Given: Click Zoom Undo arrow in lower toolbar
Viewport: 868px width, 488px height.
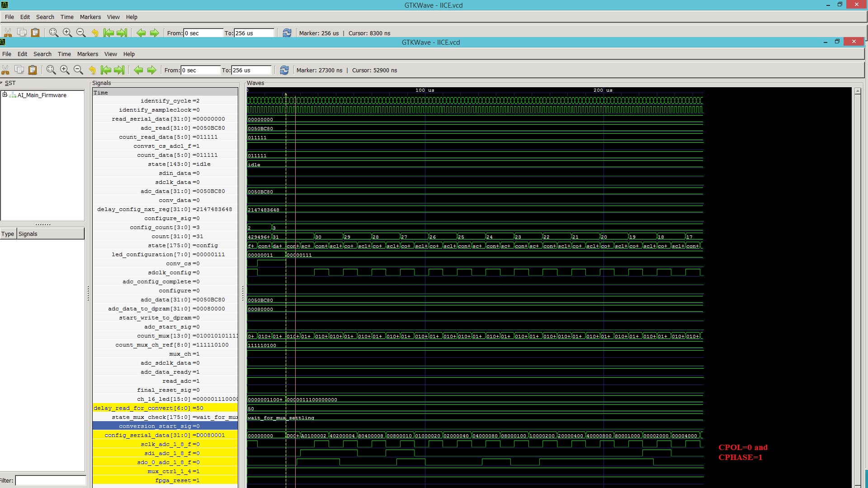Looking at the screenshot, I should pyautogui.click(x=92, y=70).
